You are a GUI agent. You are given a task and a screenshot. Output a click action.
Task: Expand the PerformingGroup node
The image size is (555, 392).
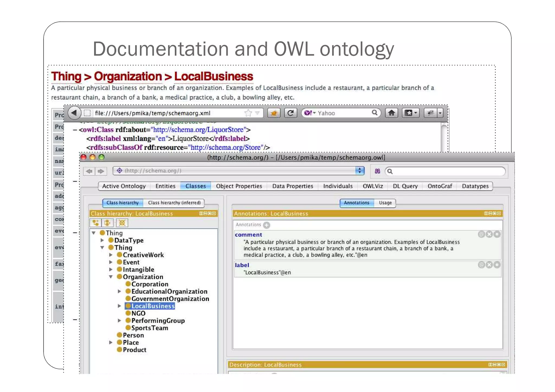tap(119, 321)
